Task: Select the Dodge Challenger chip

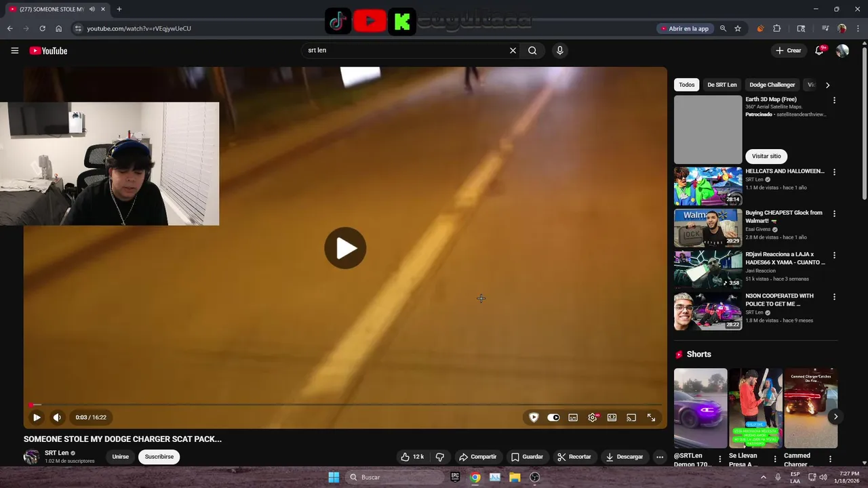Action: click(x=772, y=85)
